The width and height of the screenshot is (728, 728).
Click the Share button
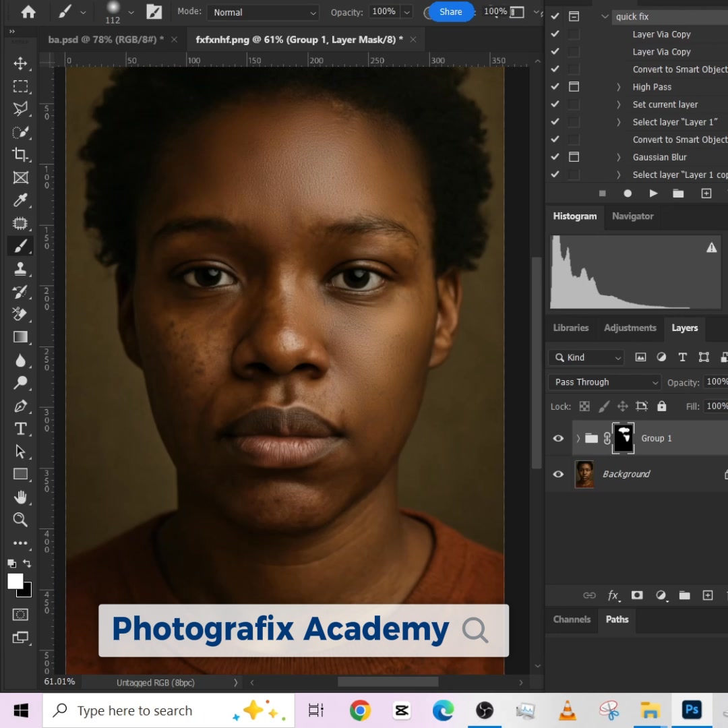point(450,11)
